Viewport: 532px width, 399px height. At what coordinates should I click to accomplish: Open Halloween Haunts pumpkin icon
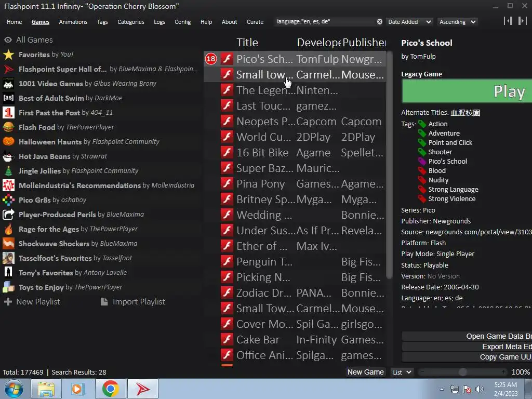click(8, 141)
